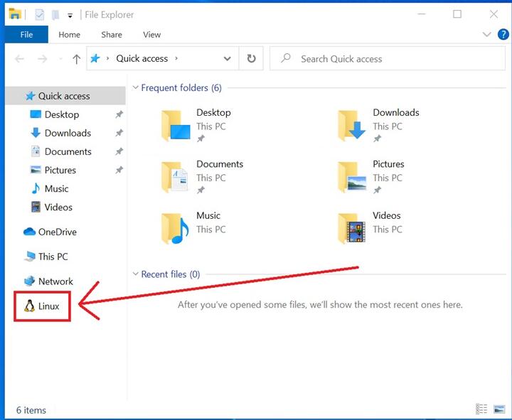The image size is (512, 420).
Task: Select Videos in the navigation pane
Action: click(x=58, y=208)
